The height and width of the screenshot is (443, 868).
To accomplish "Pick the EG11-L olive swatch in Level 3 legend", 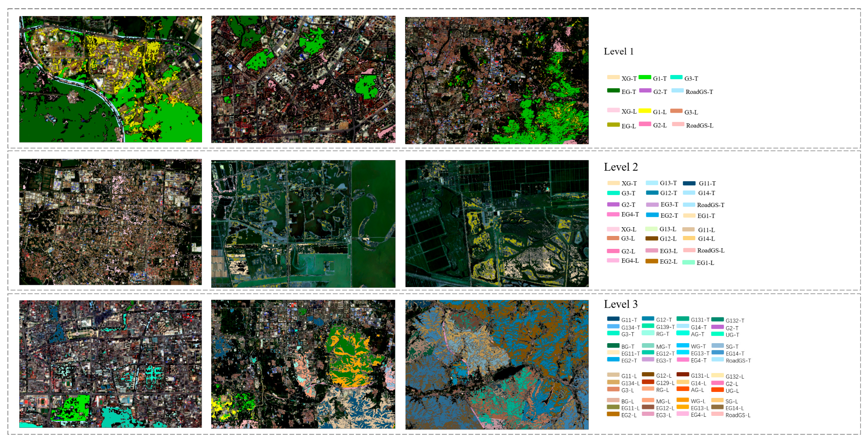I will point(613,407).
